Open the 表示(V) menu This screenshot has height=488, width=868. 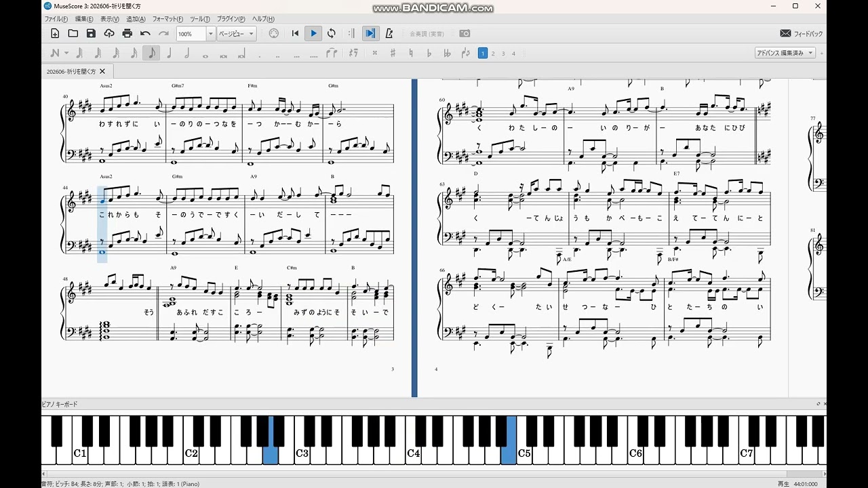[110, 19]
